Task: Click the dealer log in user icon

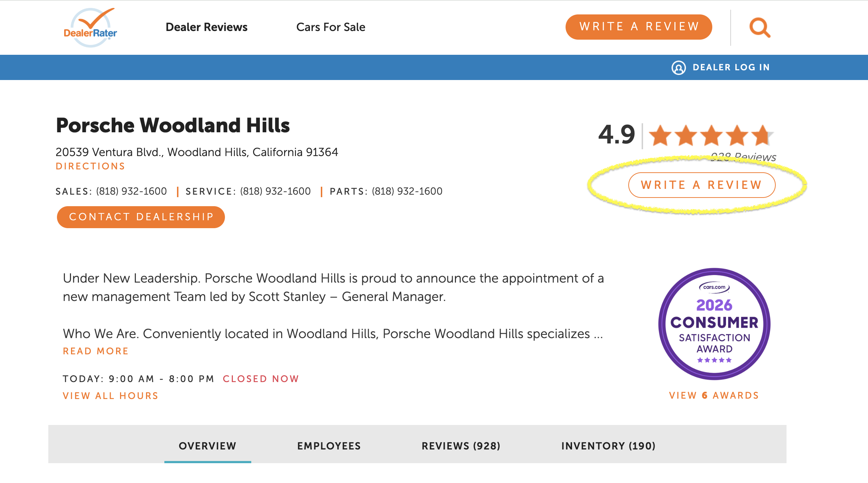Action: pyautogui.click(x=678, y=67)
